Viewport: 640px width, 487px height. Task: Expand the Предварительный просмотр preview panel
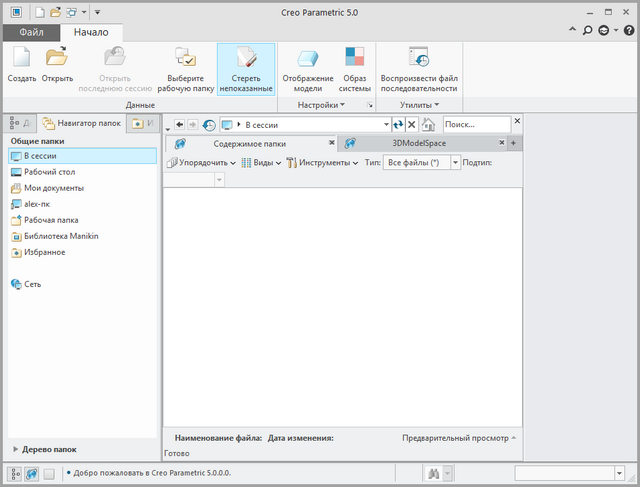coord(459,438)
